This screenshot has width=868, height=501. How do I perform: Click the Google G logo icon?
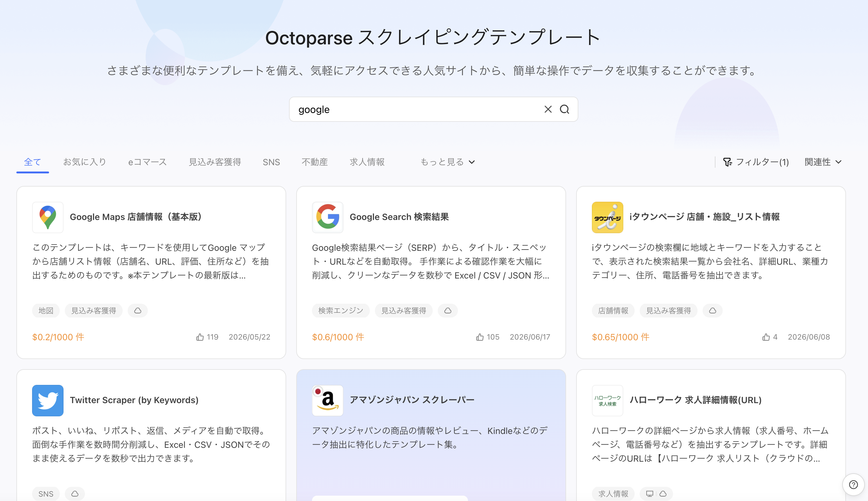click(328, 217)
